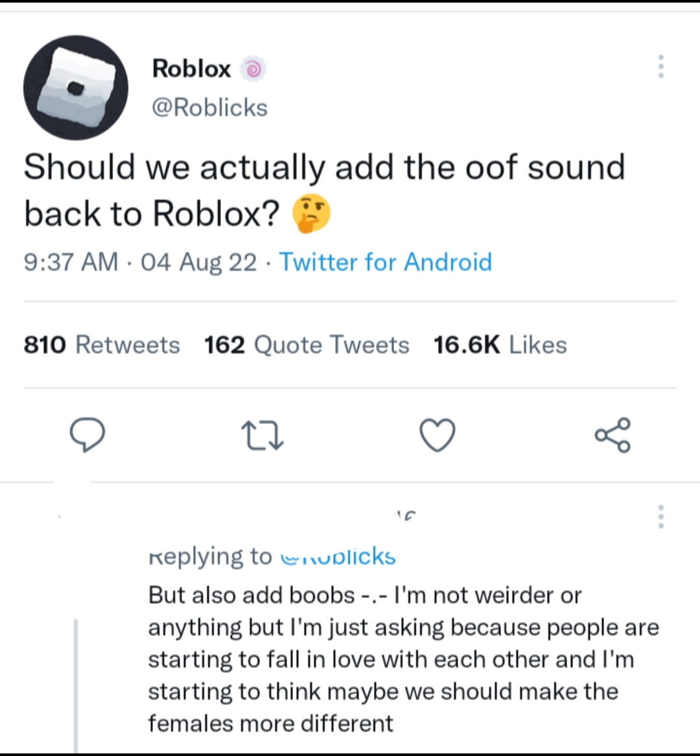Retweet the Roblox oof sound tweet
The image size is (700, 756).
pyautogui.click(x=262, y=435)
